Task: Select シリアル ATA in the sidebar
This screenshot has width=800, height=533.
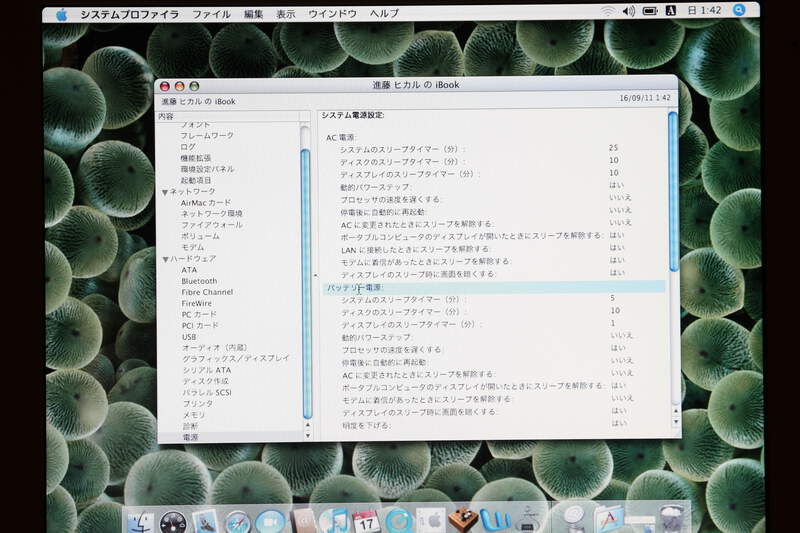Action: click(x=207, y=370)
